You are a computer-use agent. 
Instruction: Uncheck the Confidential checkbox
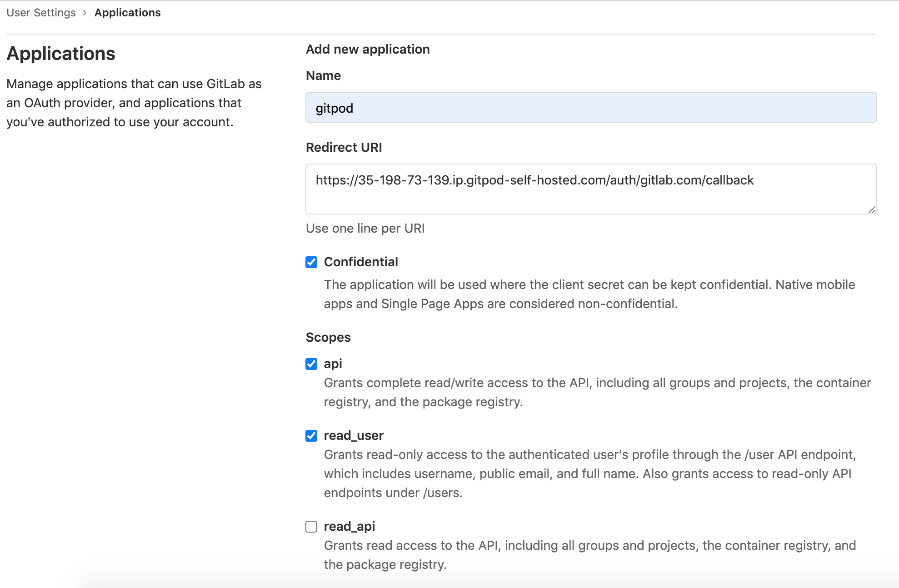coord(311,262)
